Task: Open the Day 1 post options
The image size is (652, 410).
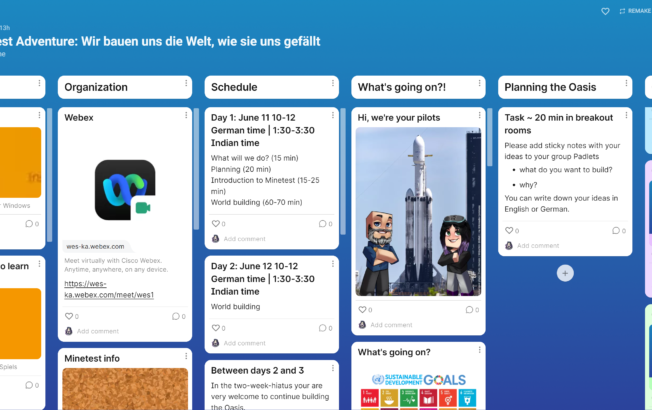Action: (x=333, y=116)
